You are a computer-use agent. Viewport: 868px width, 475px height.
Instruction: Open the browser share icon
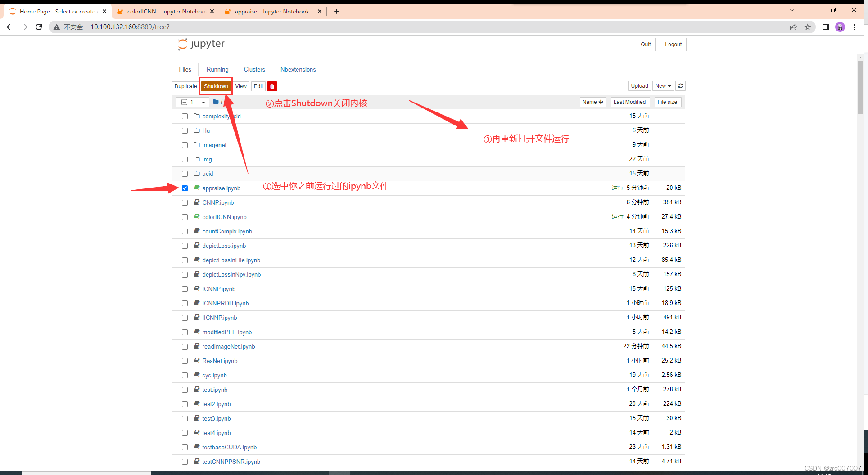click(793, 27)
